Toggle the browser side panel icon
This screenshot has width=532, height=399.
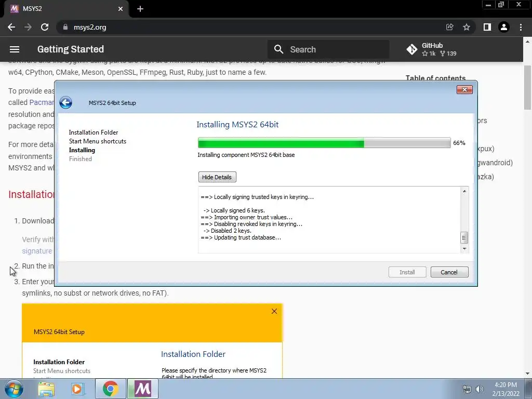[487, 27]
